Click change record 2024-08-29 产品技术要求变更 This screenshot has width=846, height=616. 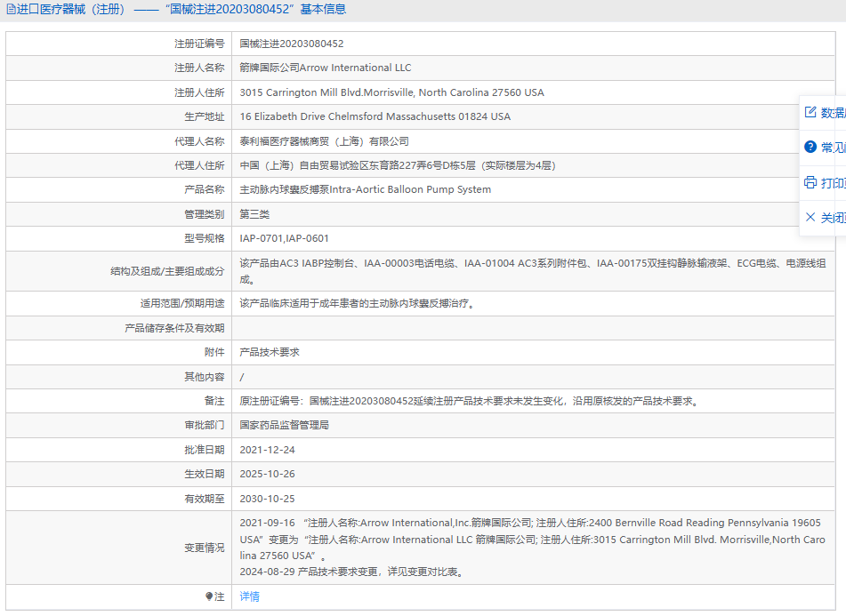[351, 572]
